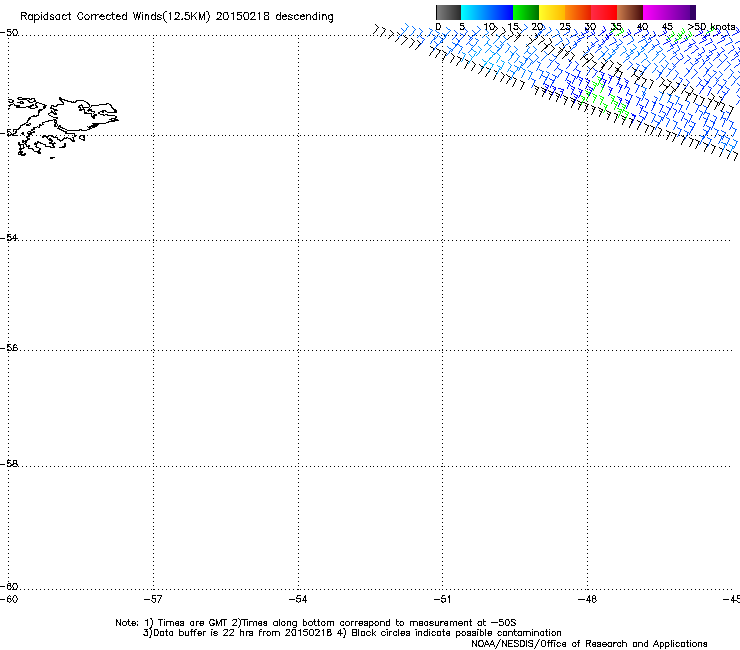Image resolution: width=740 pixels, height=650 pixels.
Task: Click the Falkland Islands coastline outline
Action: pyautogui.click(x=63, y=127)
